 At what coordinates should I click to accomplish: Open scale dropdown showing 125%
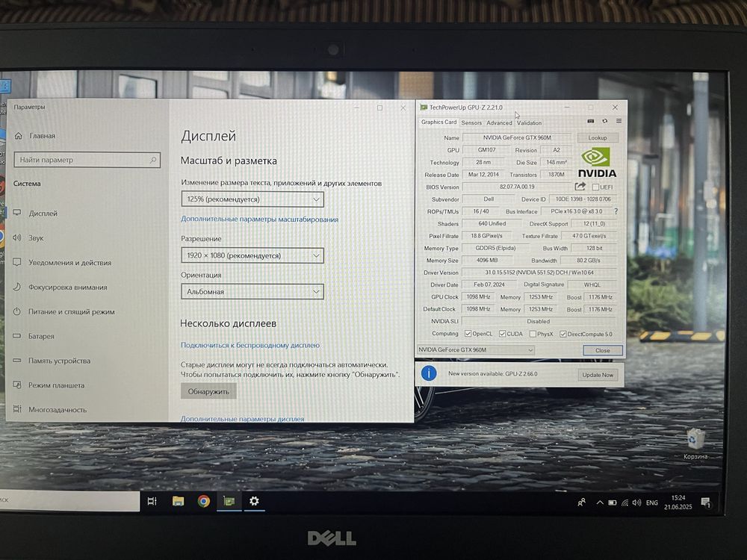tap(252, 199)
